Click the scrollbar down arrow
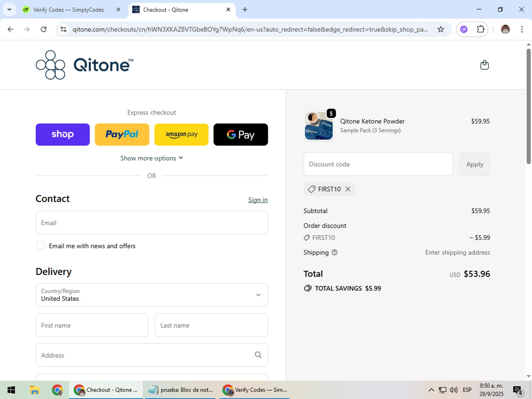The image size is (532, 399). [x=528, y=376]
